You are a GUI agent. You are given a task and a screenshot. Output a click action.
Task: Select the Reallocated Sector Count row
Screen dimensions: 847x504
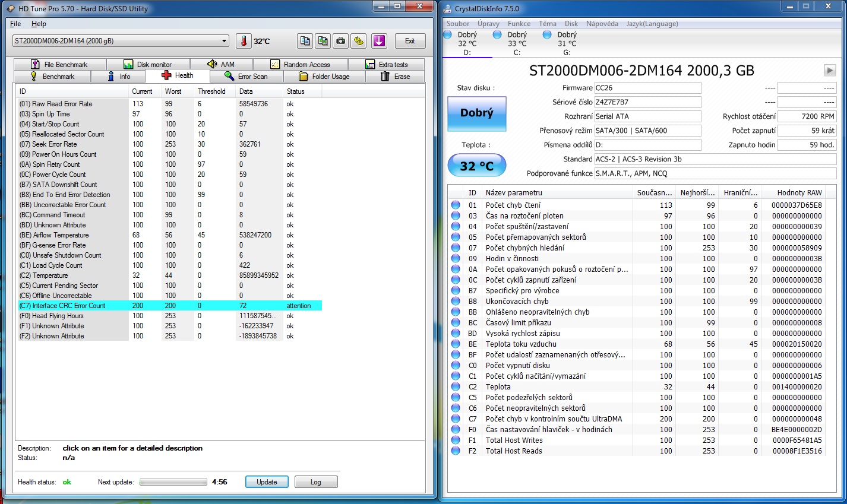[x=169, y=134]
